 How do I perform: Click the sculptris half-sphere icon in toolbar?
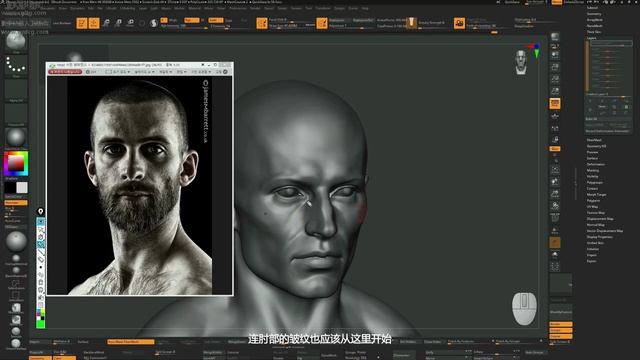153,23
